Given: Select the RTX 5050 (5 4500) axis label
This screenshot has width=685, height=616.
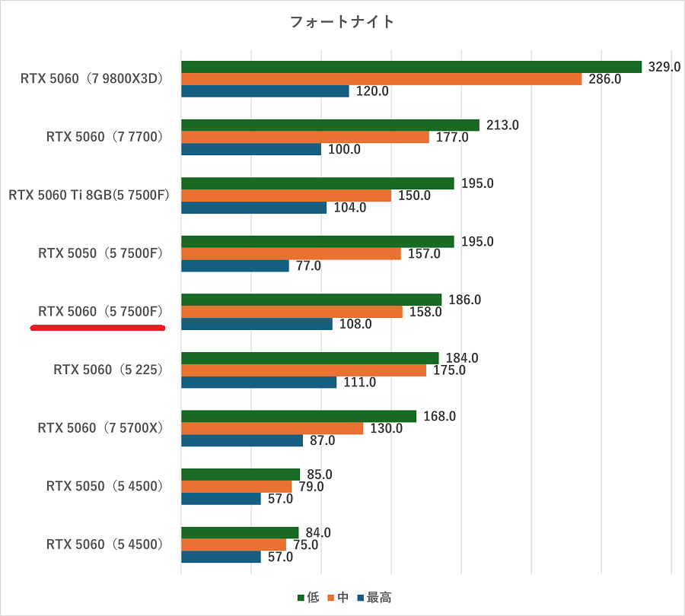Looking at the screenshot, I should click(x=104, y=486).
